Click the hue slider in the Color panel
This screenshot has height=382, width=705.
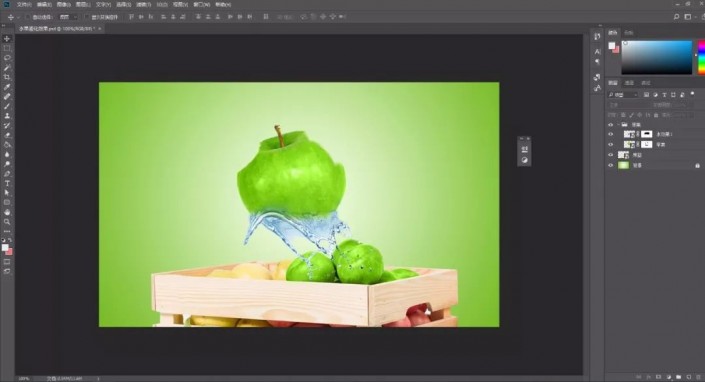pos(701,57)
